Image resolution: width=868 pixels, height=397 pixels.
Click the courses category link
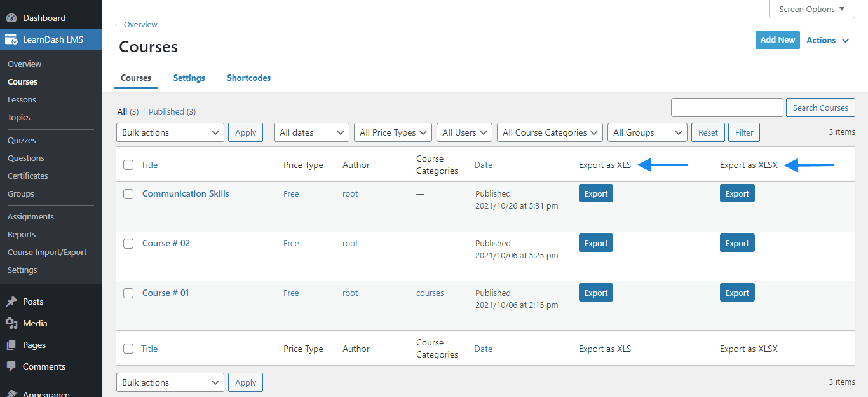pyautogui.click(x=430, y=293)
